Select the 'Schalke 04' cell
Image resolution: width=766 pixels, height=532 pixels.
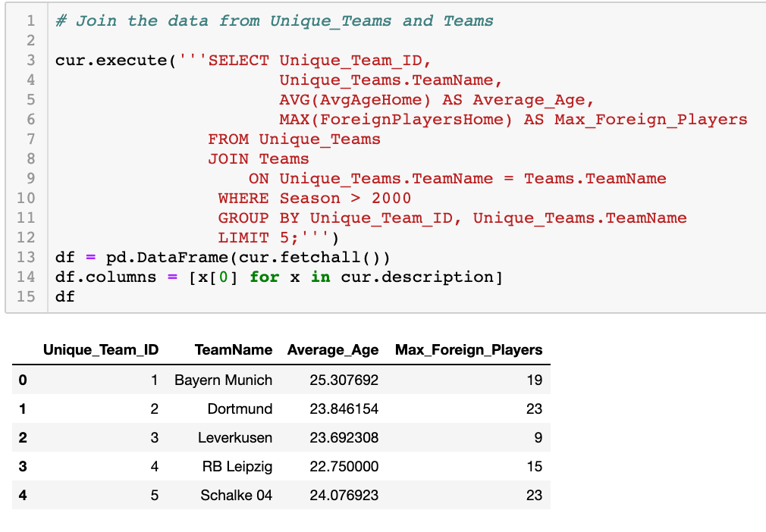237,496
